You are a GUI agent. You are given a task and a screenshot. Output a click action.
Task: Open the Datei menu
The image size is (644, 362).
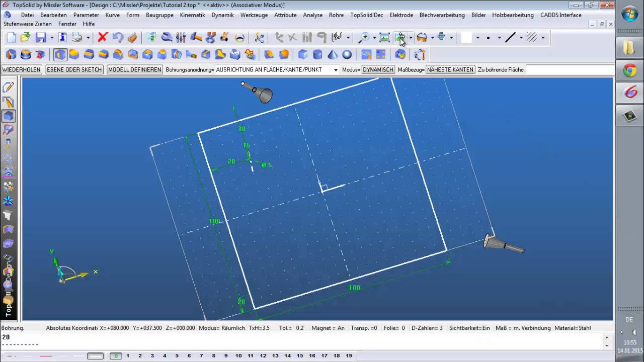[x=27, y=15]
